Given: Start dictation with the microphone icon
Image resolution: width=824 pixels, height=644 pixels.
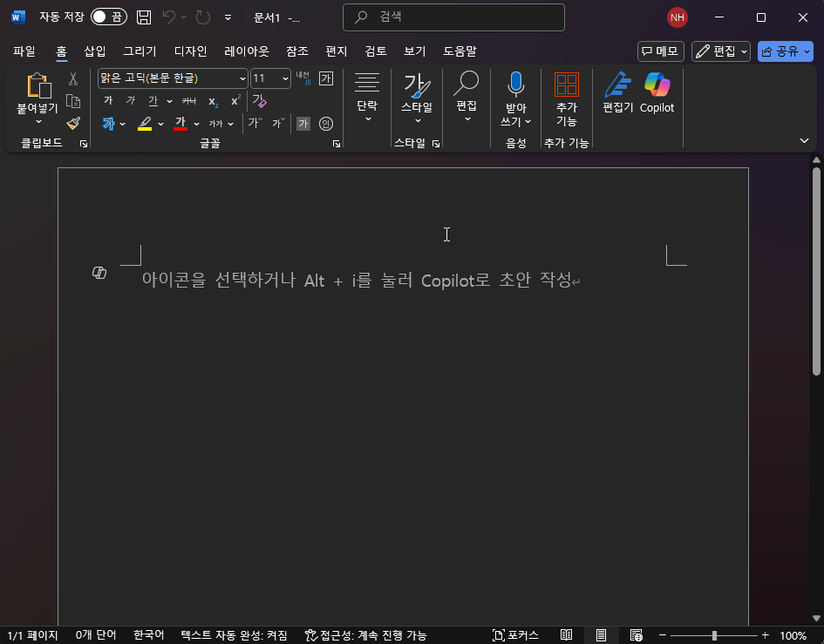Looking at the screenshot, I should click(x=515, y=84).
